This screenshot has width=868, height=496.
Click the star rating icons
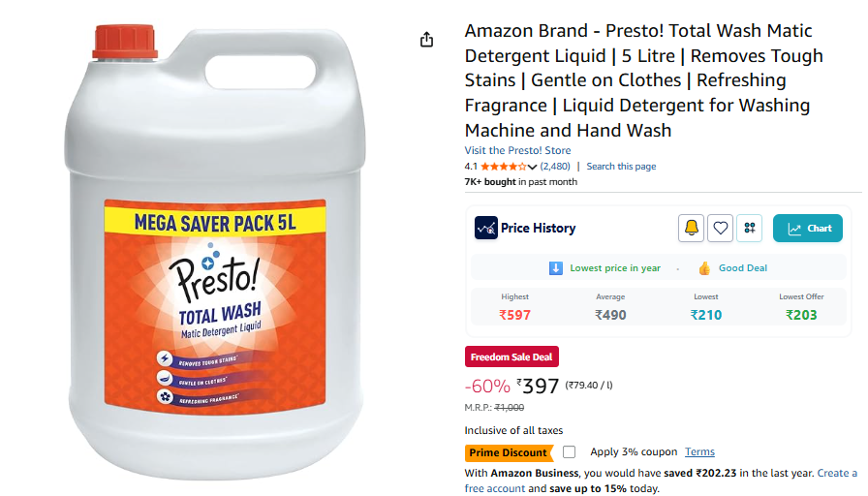(x=503, y=166)
